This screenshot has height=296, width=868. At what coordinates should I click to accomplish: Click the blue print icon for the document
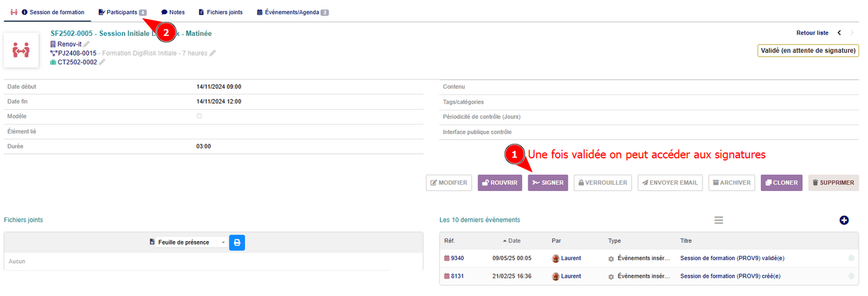point(237,242)
